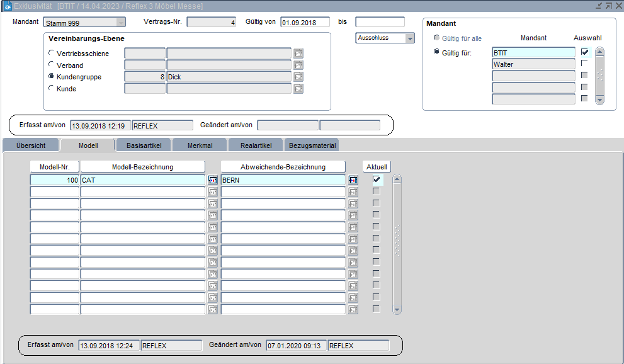
Task: Open the Basisartikel tab
Action: 144,145
